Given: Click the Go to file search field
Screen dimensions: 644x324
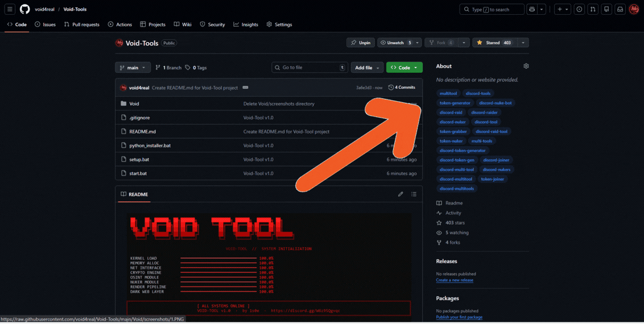Looking at the screenshot, I should [x=309, y=68].
